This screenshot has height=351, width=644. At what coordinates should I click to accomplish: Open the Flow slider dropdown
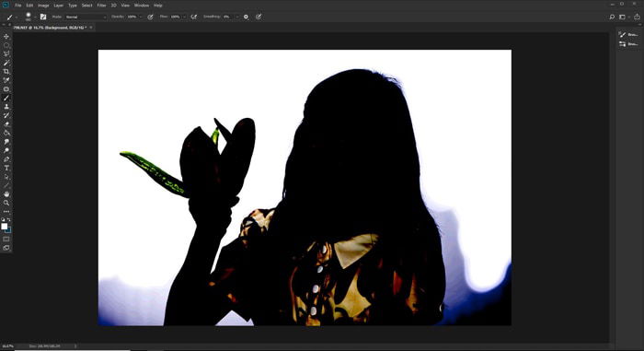tap(184, 17)
